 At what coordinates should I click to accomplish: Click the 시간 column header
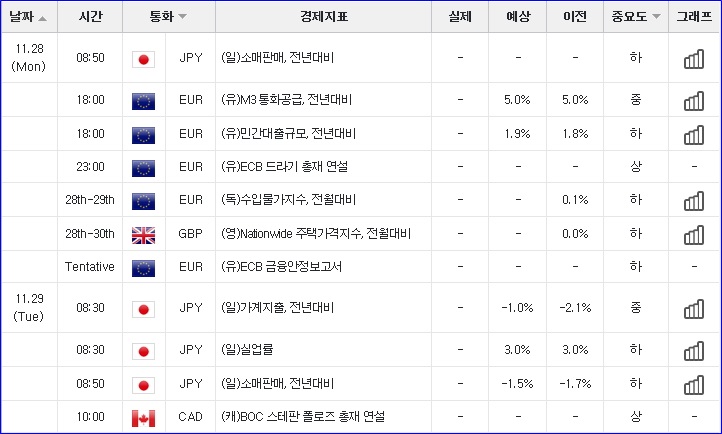(x=90, y=17)
